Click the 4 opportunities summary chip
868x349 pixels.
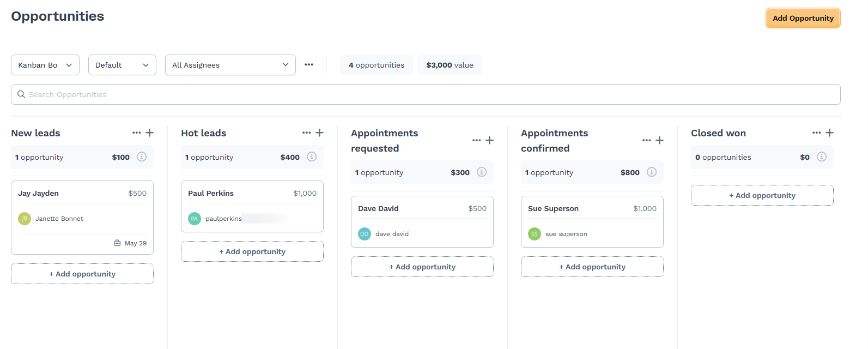376,64
